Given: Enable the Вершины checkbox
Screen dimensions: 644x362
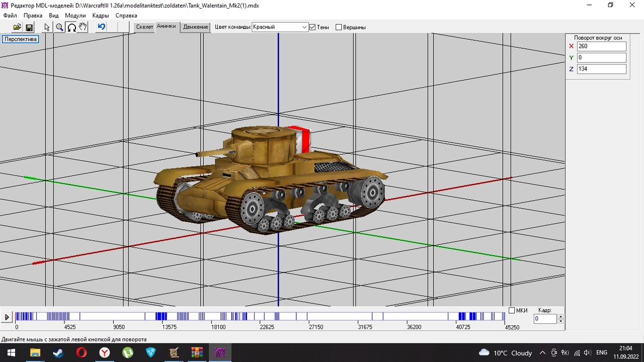Looking at the screenshot, I should tap(339, 27).
